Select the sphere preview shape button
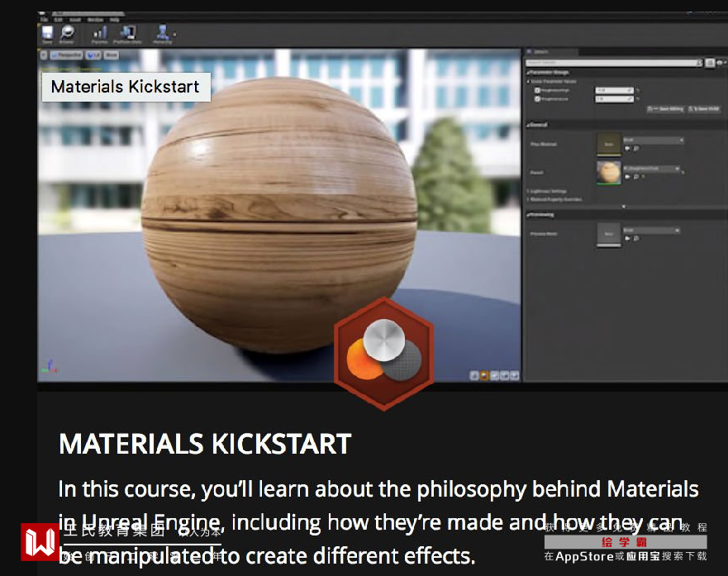The width and height of the screenshot is (728, 576). (x=484, y=375)
